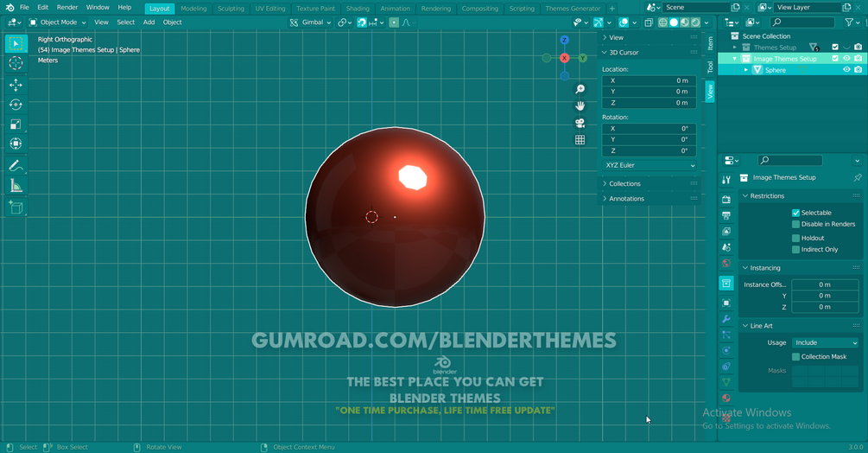Toggle snapping magnet icon
Image resolution: width=868 pixels, height=453 pixels.
click(x=362, y=22)
